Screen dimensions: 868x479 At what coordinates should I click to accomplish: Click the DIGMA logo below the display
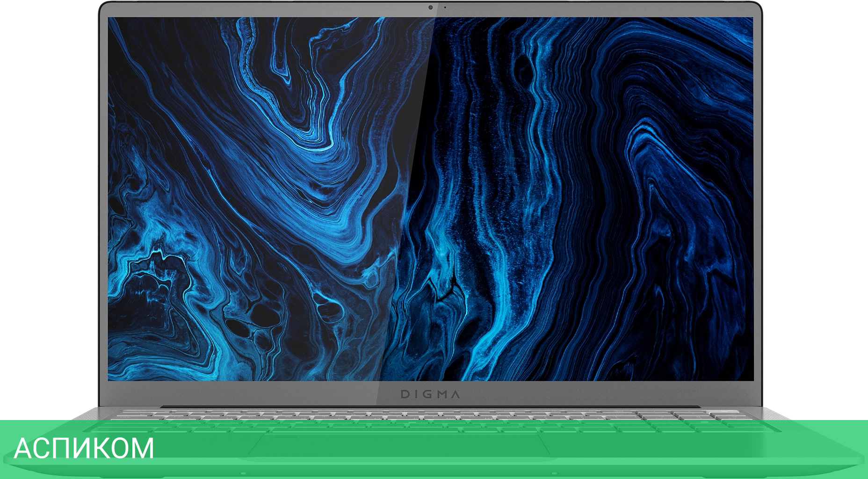point(430,394)
